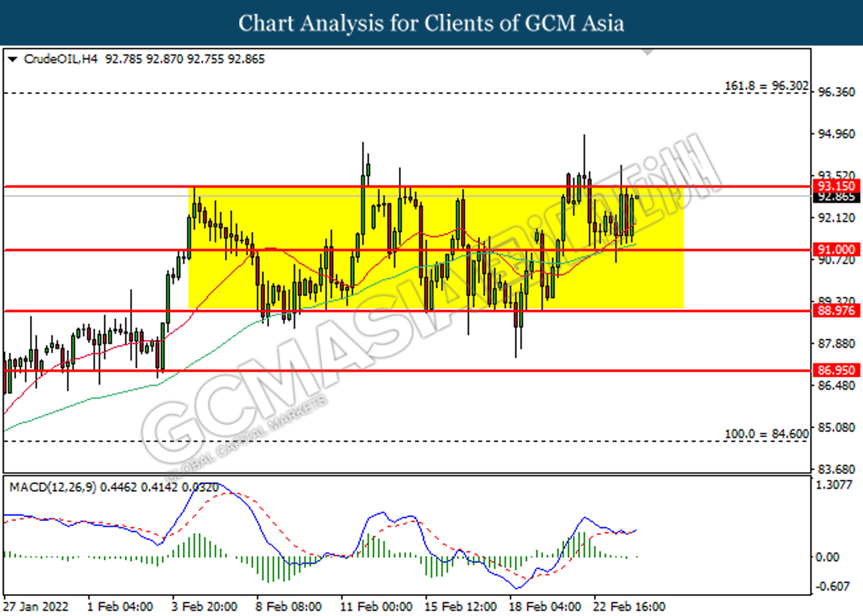863x616 pixels.
Task: Click the 83.680 price axis value
Action: [837, 469]
